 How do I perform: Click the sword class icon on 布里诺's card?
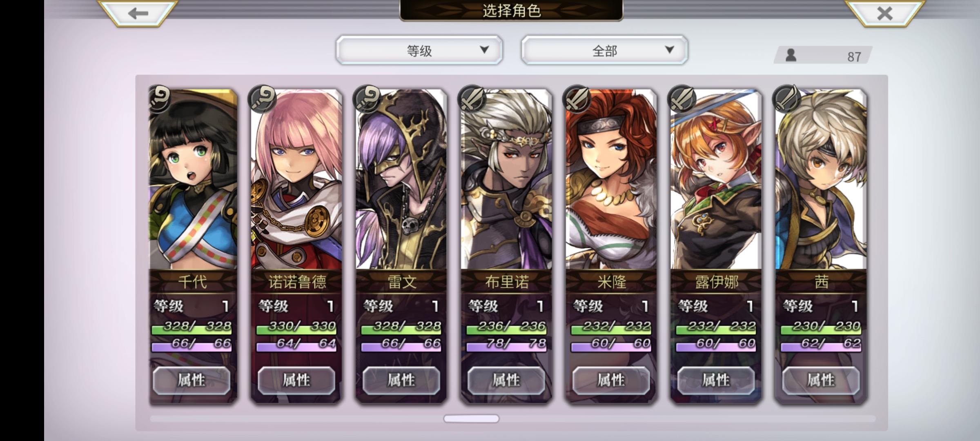point(473,99)
